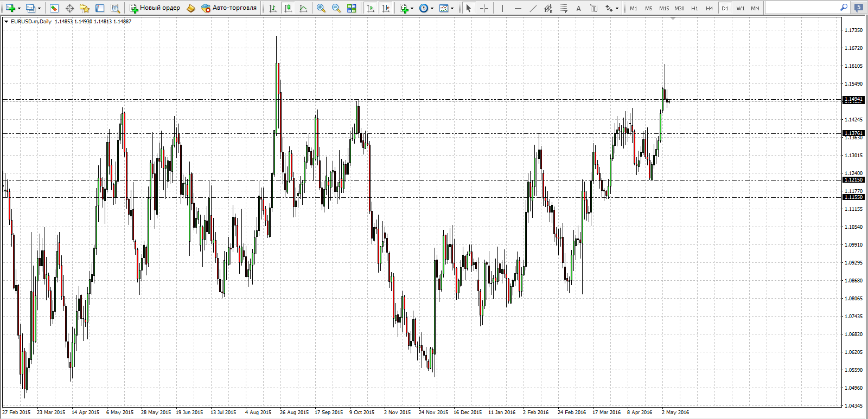
Task: Select the Fibonacci retracement tool
Action: click(x=563, y=8)
